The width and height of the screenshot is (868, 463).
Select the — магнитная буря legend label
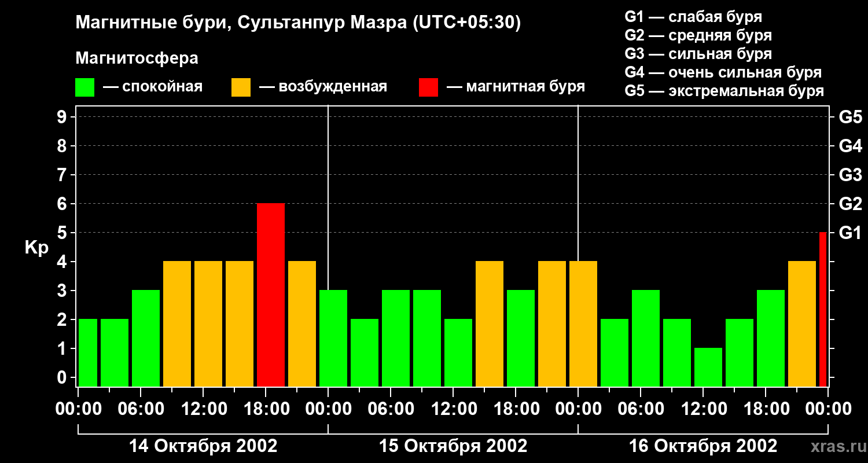coord(516,87)
